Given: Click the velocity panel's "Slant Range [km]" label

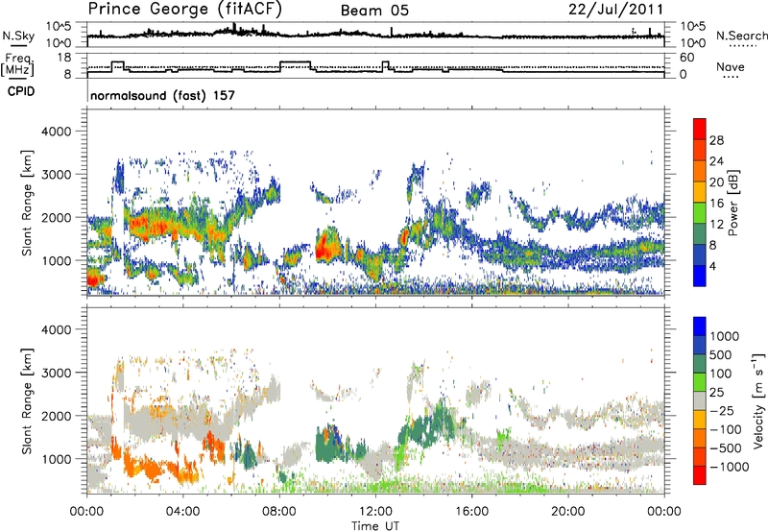Looking at the screenshot, I should pyautogui.click(x=27, y=401).
